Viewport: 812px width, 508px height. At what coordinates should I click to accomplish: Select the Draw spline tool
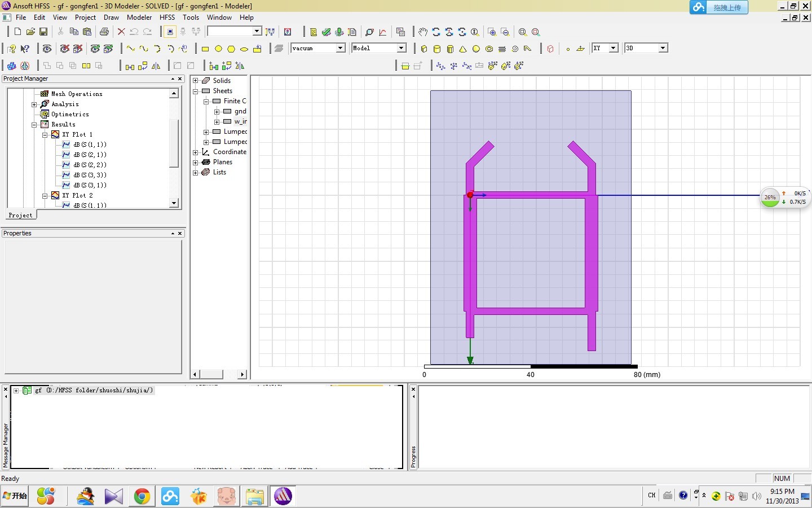(x=144, y=49)
